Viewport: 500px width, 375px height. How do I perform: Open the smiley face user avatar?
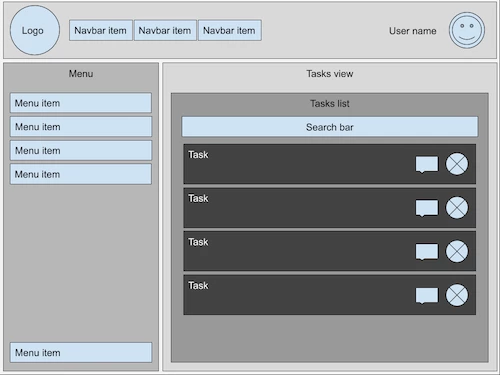467,30
